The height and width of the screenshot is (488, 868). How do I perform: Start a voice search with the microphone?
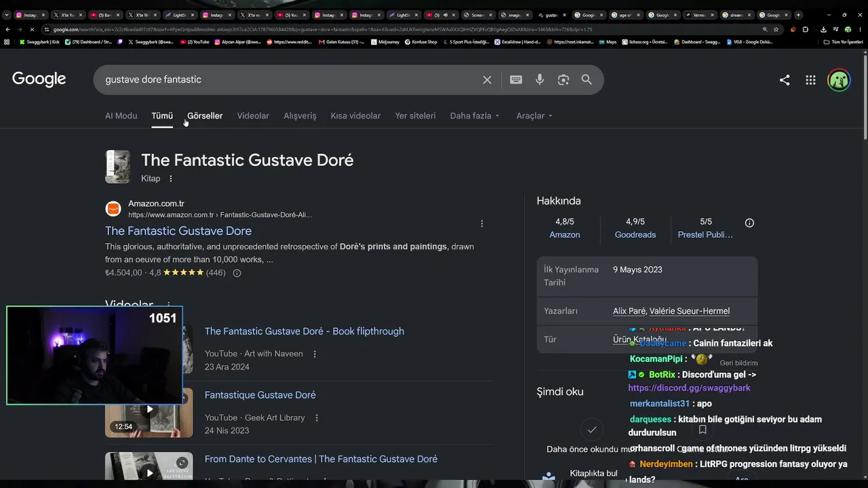point(540,80)
